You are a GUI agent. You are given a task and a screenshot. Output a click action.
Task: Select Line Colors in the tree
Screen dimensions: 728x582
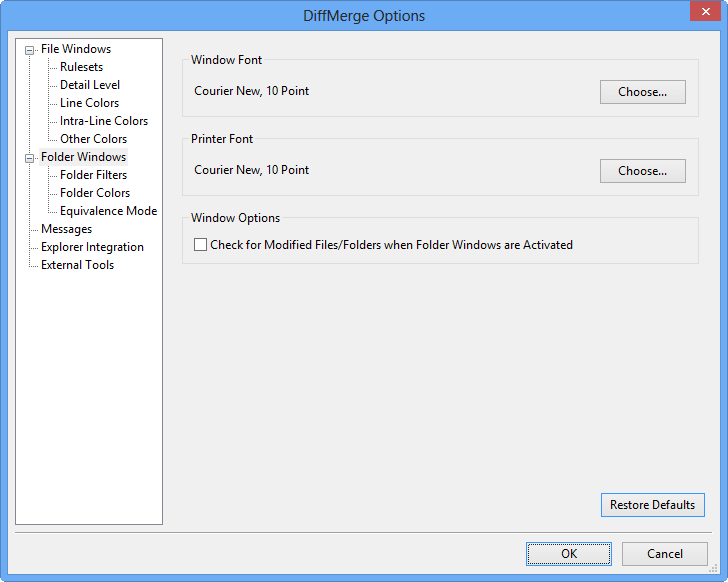[89, 103]
